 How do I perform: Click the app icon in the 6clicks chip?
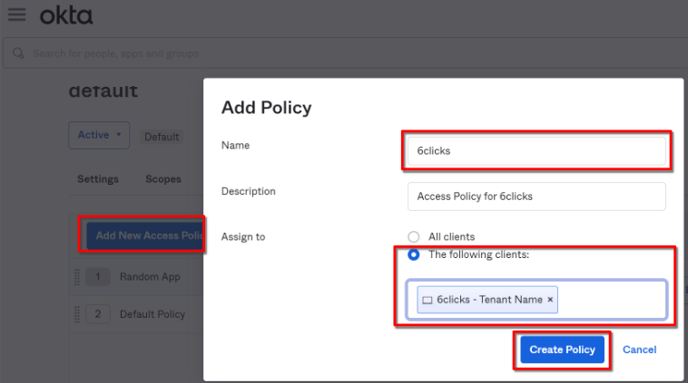pyautogui.click(x=427, y=300)
